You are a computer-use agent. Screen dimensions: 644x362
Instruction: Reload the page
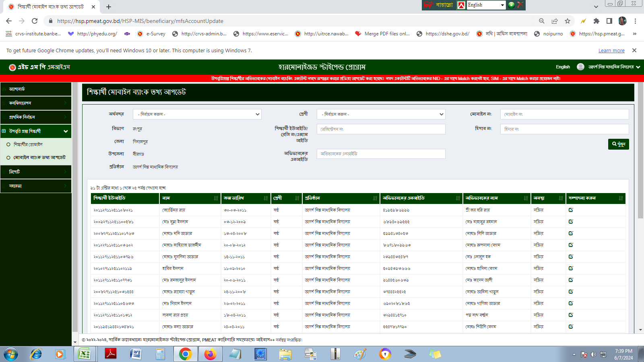[x=35, y=21]
